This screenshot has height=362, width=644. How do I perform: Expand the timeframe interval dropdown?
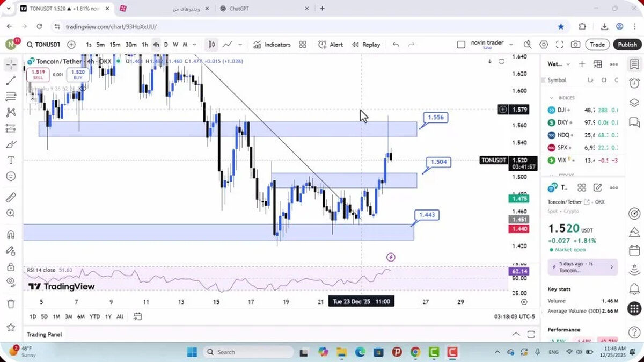[194, 45]
